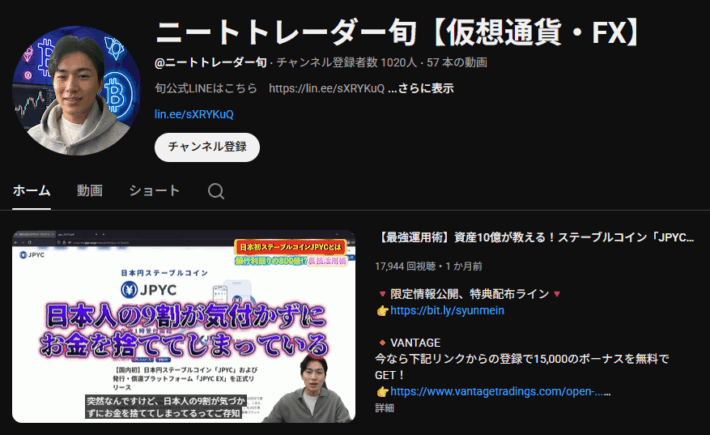Open the 動画 tab
This screenshot has height=435, width=710.
coord(90,191)
